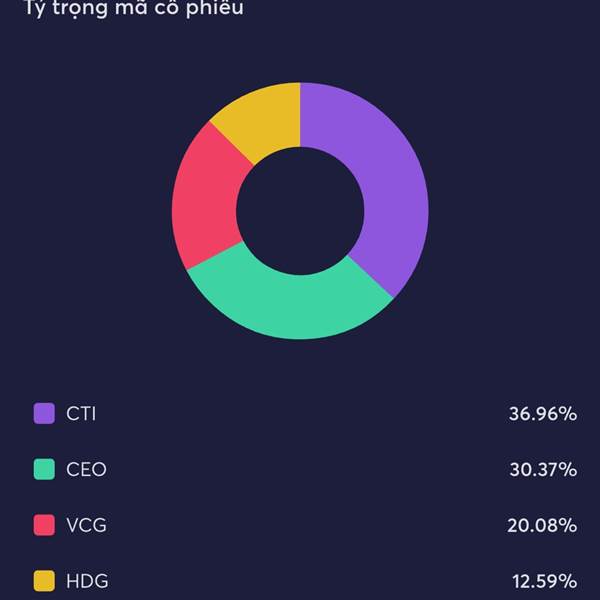Select the green CEO donut segment
This screenshot has width=600, height=600.
pyautogui.click(x=291, y=306)
